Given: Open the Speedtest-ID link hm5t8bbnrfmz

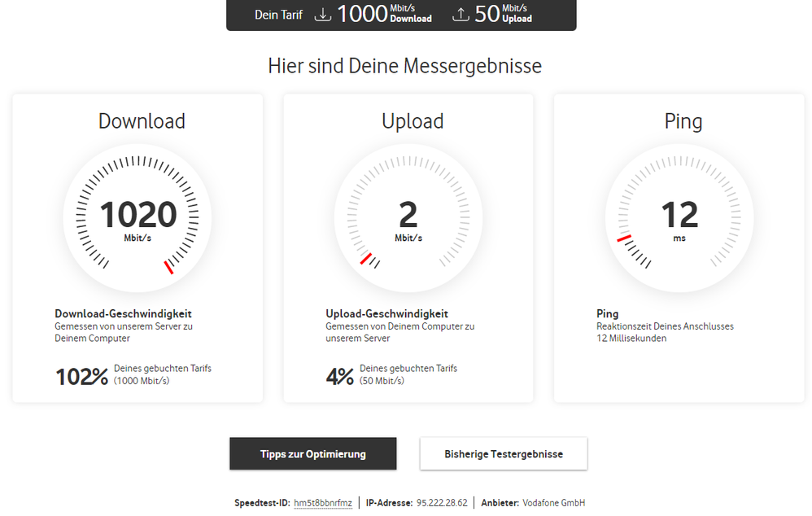Looking at the screenshot, I should click(x=322, y=503).
